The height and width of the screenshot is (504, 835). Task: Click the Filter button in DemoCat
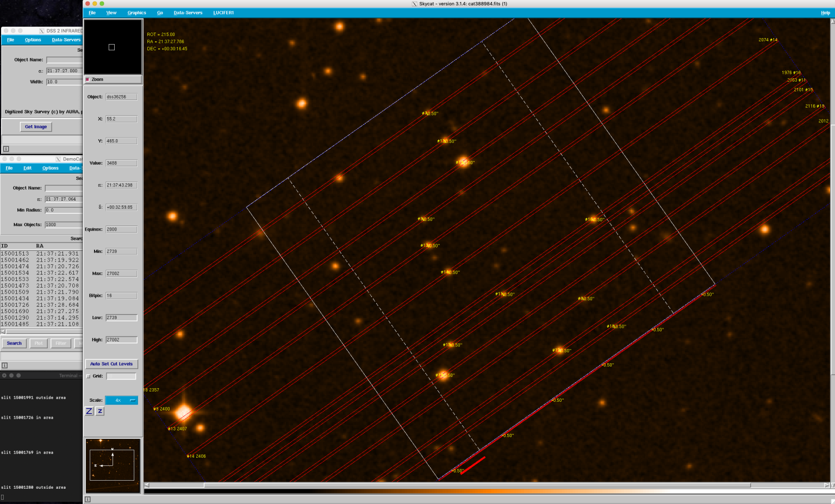[61, 343]
